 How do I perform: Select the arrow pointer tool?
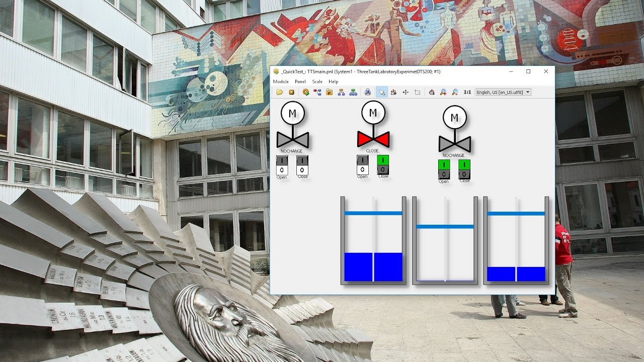pyautogui.click(x=382, y=92)
